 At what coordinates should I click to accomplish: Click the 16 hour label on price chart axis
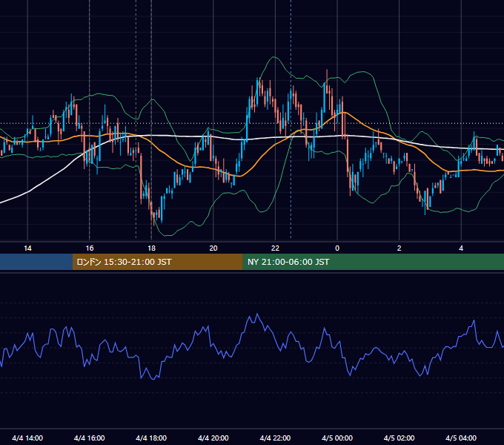[x=90, y=248]
